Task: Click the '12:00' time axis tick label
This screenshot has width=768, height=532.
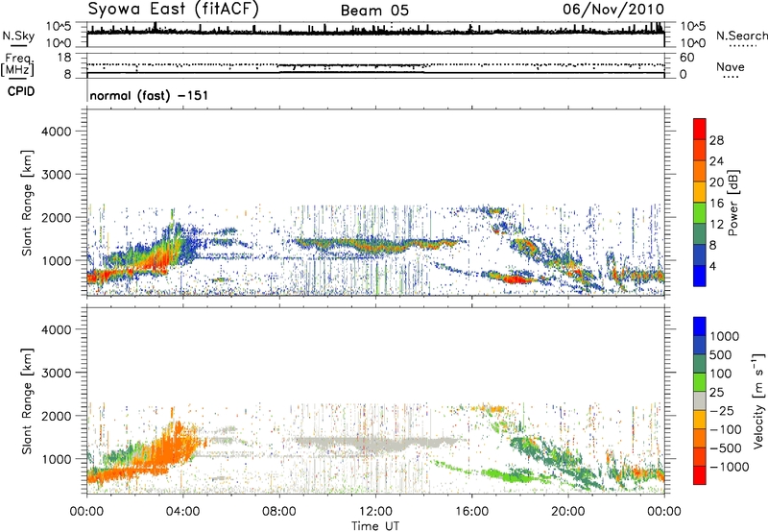Action: [x=375, y=512]
